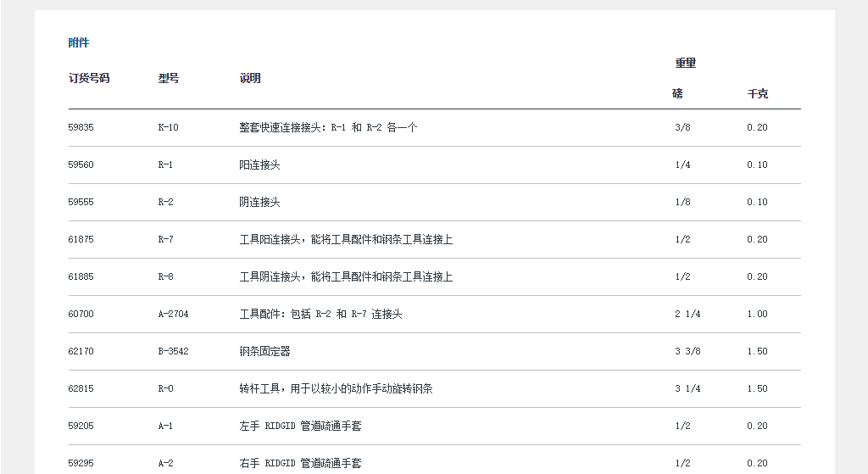Click the 工具阴连接头 description text

[346, 276]
